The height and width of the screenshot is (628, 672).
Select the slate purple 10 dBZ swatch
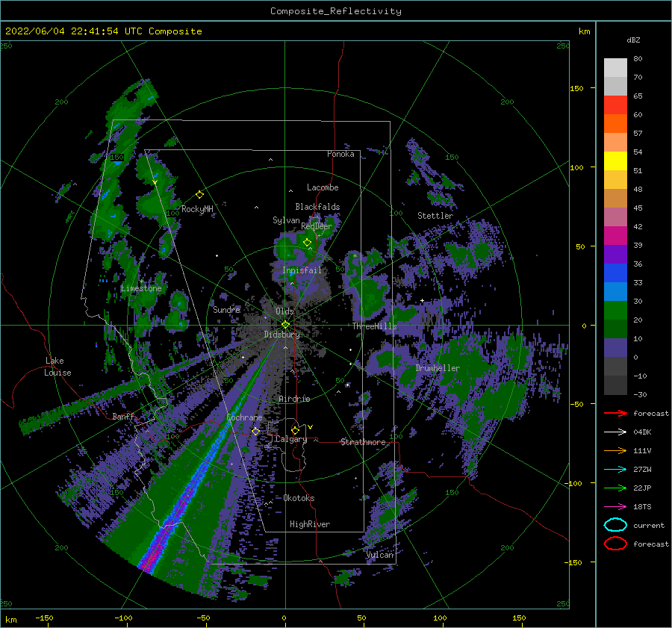pos(615,348)
